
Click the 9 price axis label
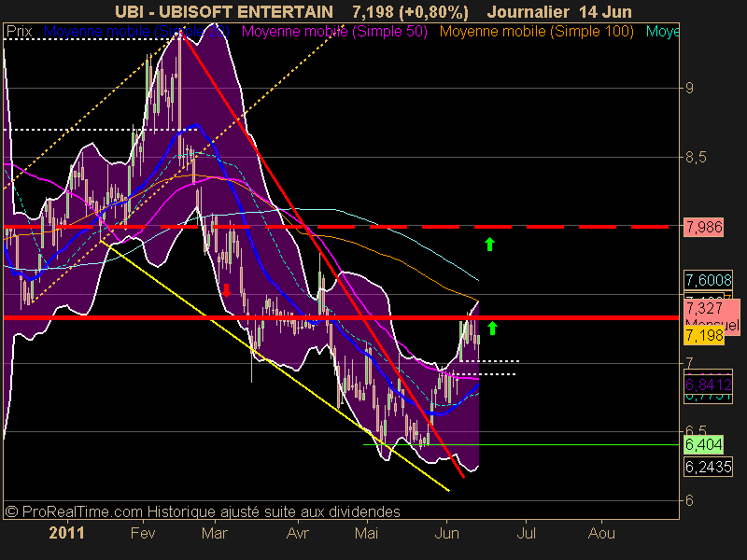(x=689, y=88)
